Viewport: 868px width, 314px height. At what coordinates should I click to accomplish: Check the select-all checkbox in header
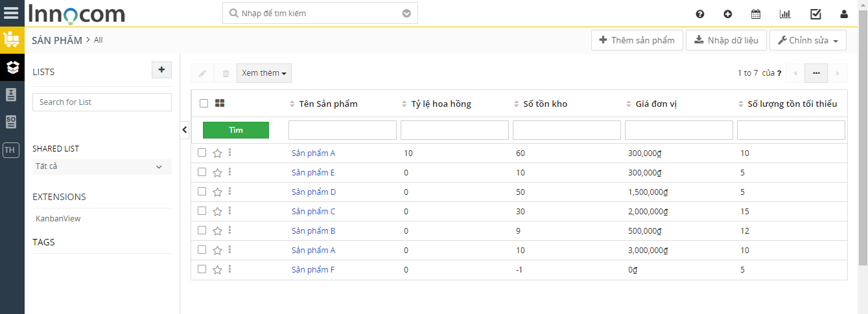point(204,103)
